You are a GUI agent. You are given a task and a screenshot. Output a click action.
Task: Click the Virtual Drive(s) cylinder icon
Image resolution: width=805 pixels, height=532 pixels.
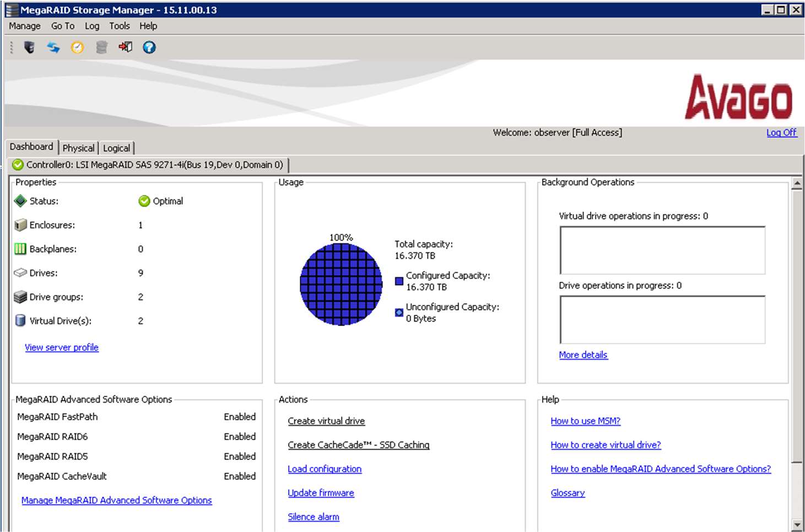[20, 321]
